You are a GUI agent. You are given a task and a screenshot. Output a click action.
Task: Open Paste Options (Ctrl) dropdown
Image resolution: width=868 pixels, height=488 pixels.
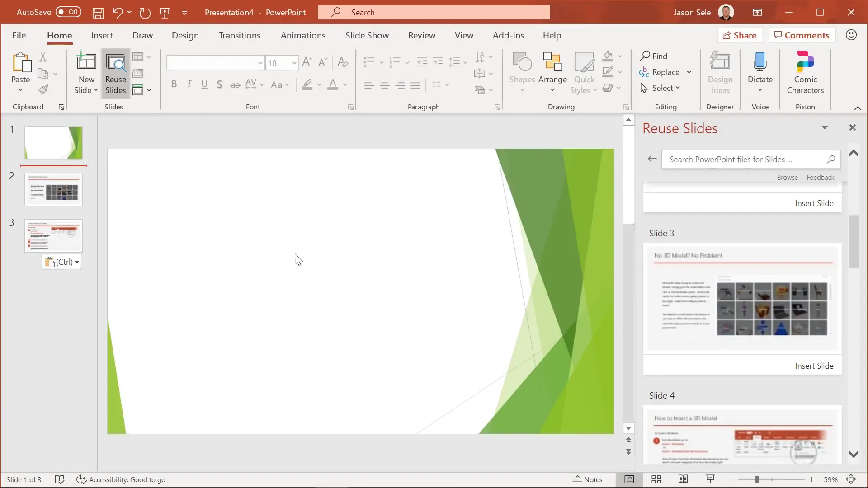pos(61,262)
